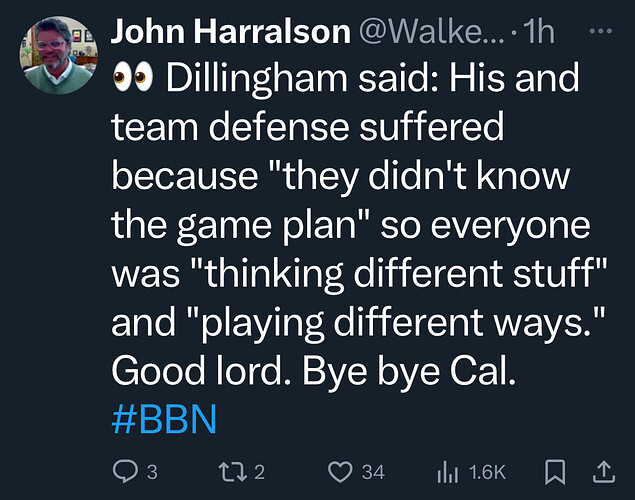This screenshot has width=635, height=500.
Task: Follow the #BBN hashtag link
Action: 164,419
